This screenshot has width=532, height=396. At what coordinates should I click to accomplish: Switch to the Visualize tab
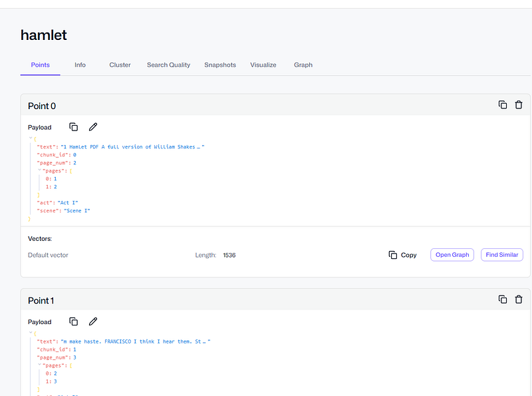pos(263,65)
